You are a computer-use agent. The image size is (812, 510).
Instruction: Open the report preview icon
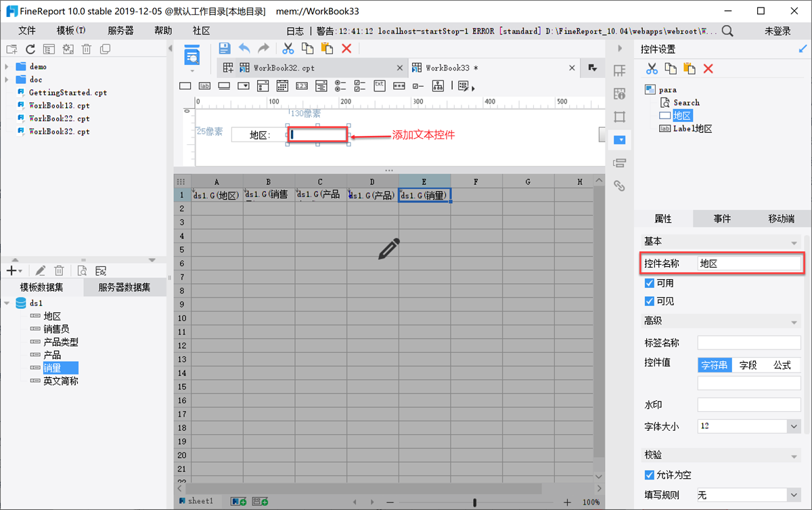(192, 56)
